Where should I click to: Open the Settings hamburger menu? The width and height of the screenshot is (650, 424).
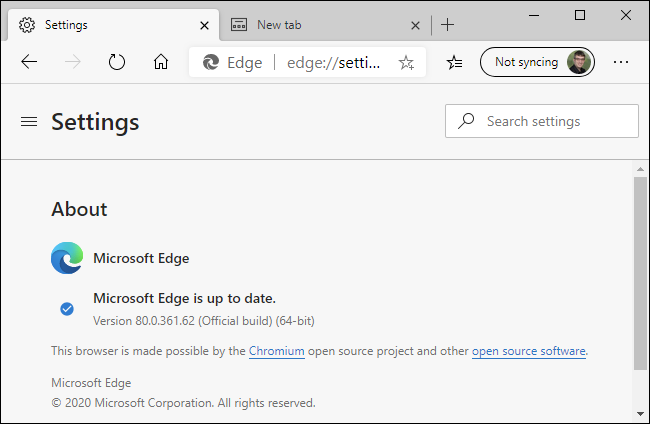[29, 121]
